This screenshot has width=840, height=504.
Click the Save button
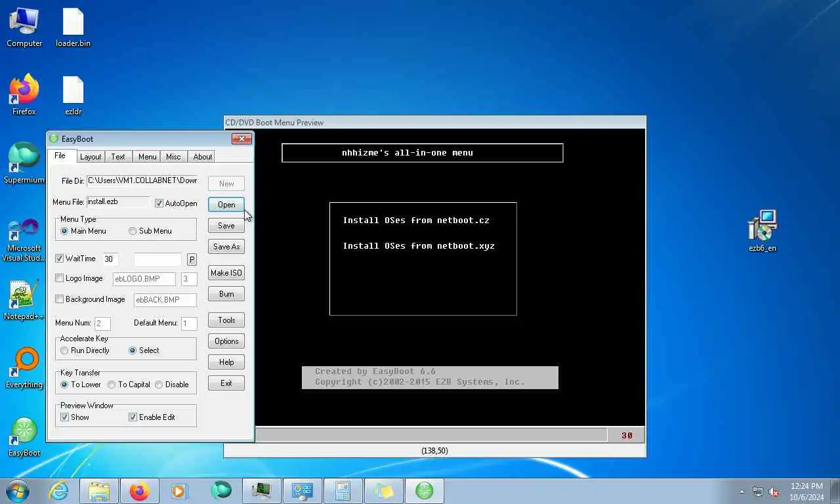(x=226, y=226)
